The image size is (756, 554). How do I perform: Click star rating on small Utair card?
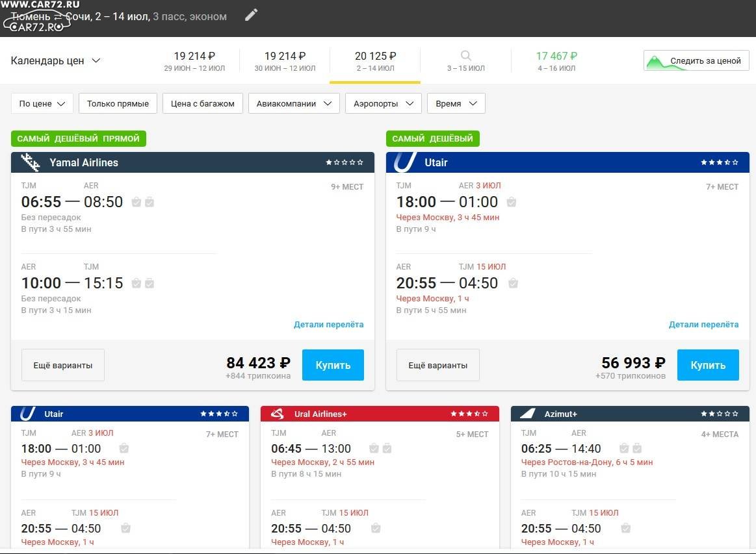click(x=219, y=414)
